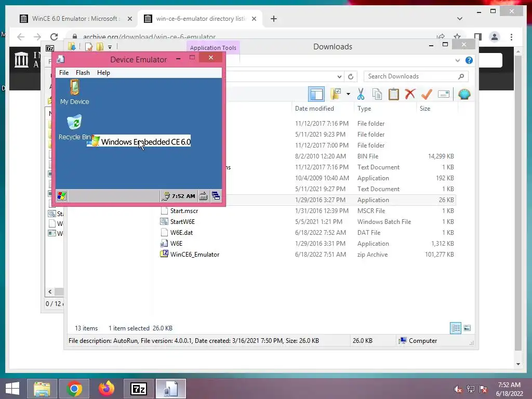Click the refresh button beside the address bar

(x=351, y=76)
